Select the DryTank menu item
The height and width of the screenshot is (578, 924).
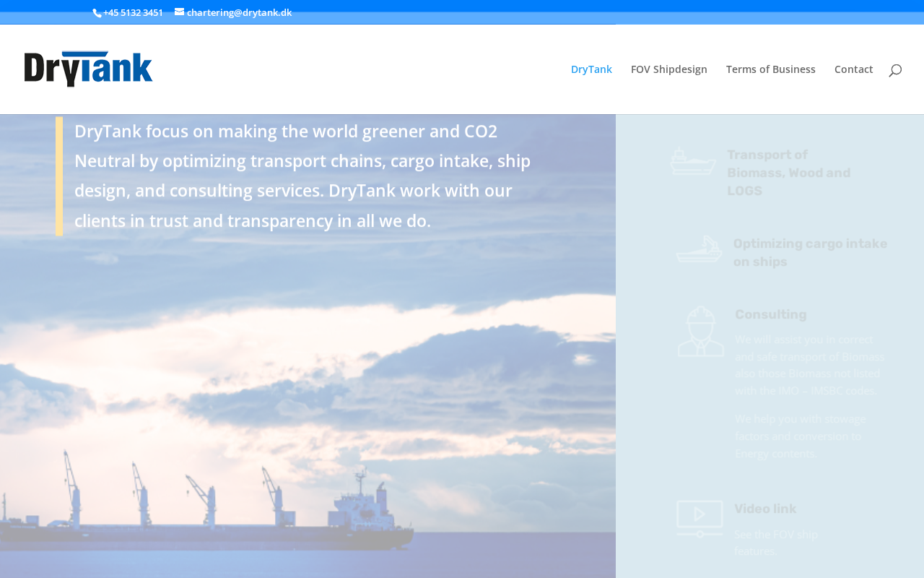[591, 69]
